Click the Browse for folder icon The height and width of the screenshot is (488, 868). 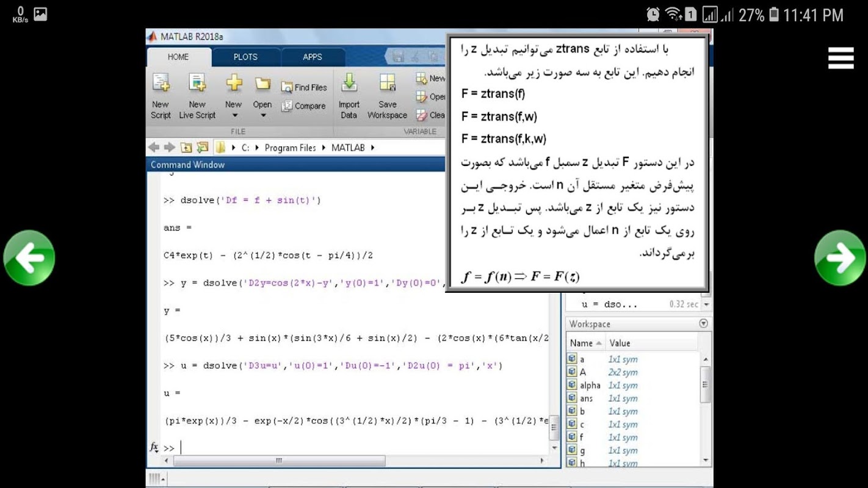(x=202, y=148)
